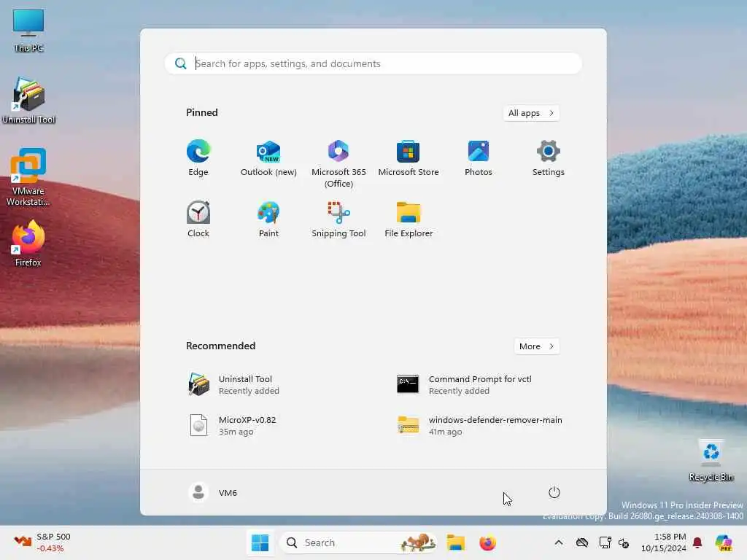
Task: Select the Recycle Bin desktop icon
Action: coord(711,460)
